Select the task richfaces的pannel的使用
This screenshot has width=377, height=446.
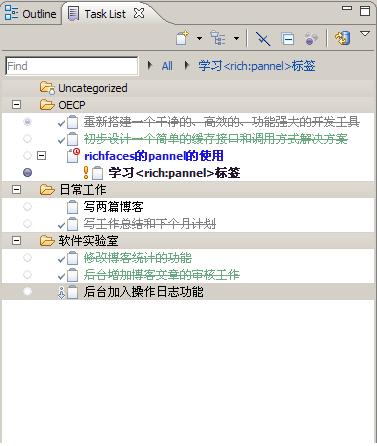(x=154, y=156)
